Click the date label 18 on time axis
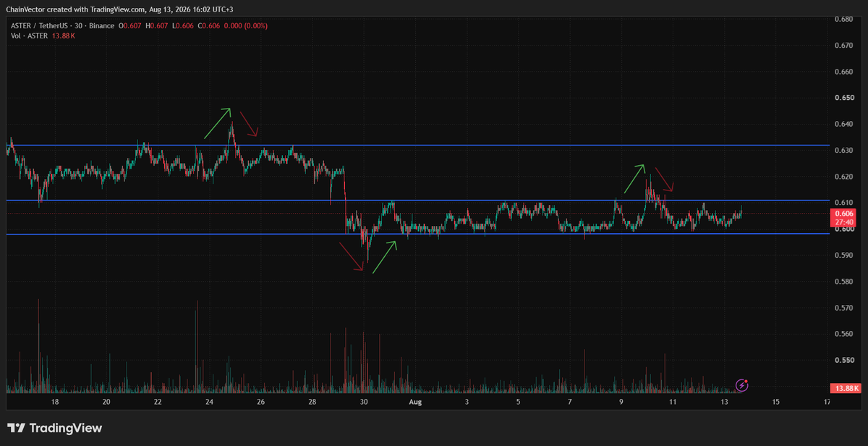Screen dimensions: 868x446 (55, 401)
